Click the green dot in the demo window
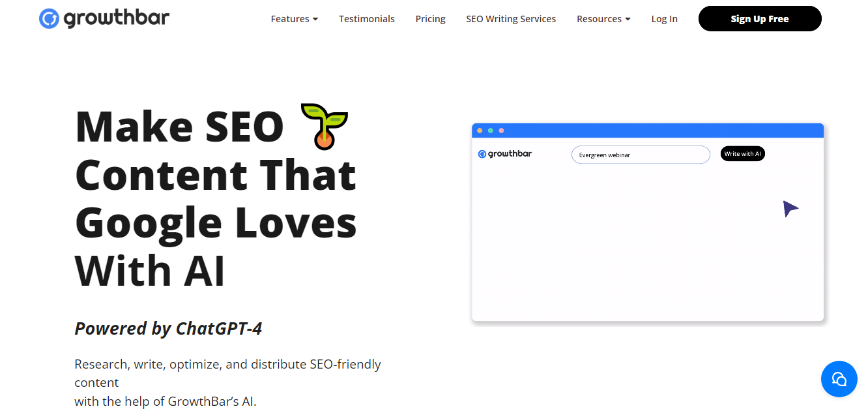868x411 pixels. click(491, 130)
